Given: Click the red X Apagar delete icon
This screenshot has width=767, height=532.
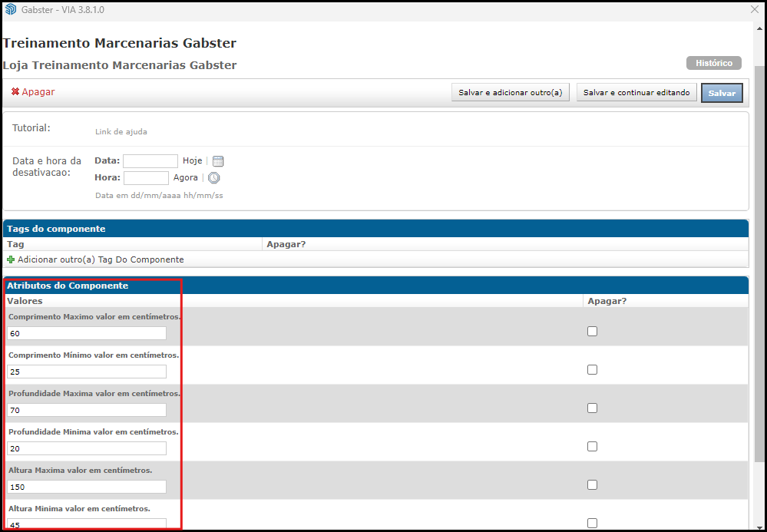Looking at the screenshot, I should tap(15, 92).
